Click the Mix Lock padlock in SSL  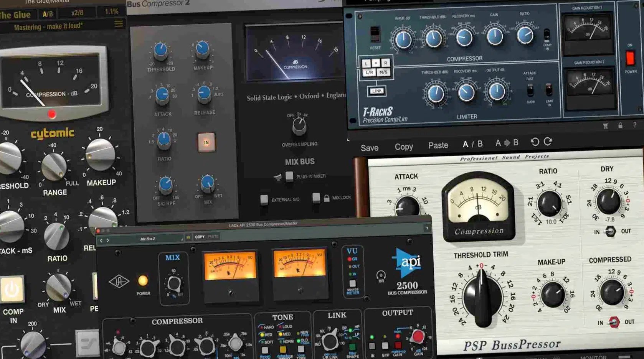click(326, 198)
